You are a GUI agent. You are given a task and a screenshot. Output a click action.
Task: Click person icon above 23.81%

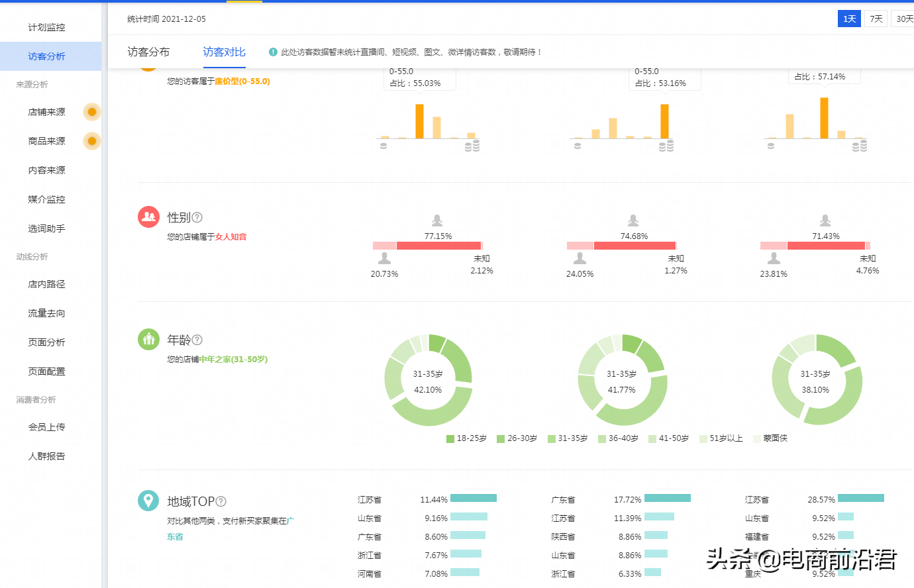pos(774,258)
